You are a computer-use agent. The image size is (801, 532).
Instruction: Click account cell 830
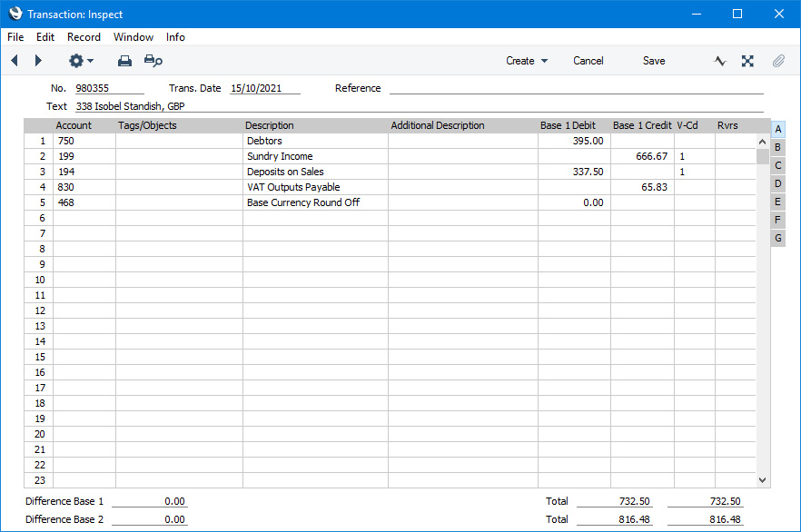pyautogui.click(x=84, y=187)
